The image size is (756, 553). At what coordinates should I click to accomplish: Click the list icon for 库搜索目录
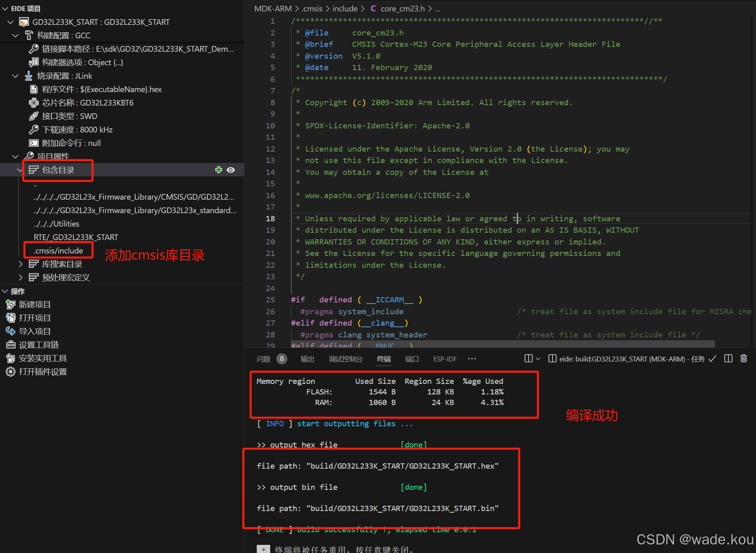34,264
